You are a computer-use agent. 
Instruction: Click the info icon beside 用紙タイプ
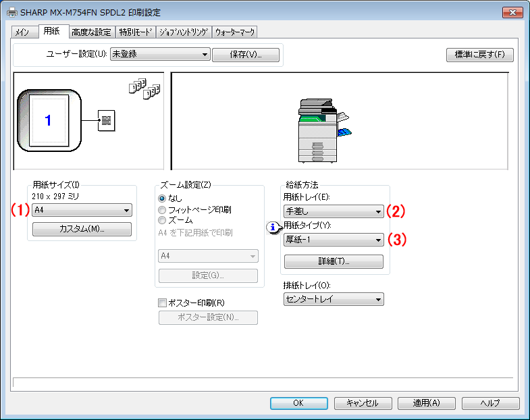tap(273, 228)
